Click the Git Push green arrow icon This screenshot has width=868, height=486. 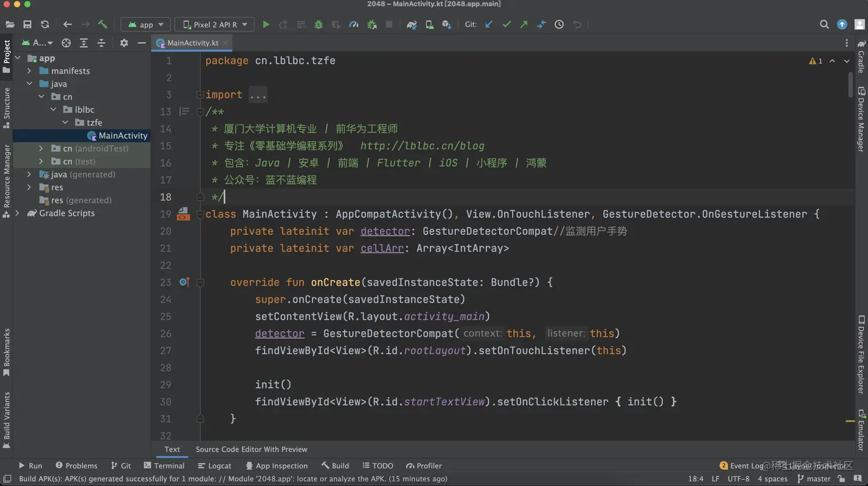(524, 25)
